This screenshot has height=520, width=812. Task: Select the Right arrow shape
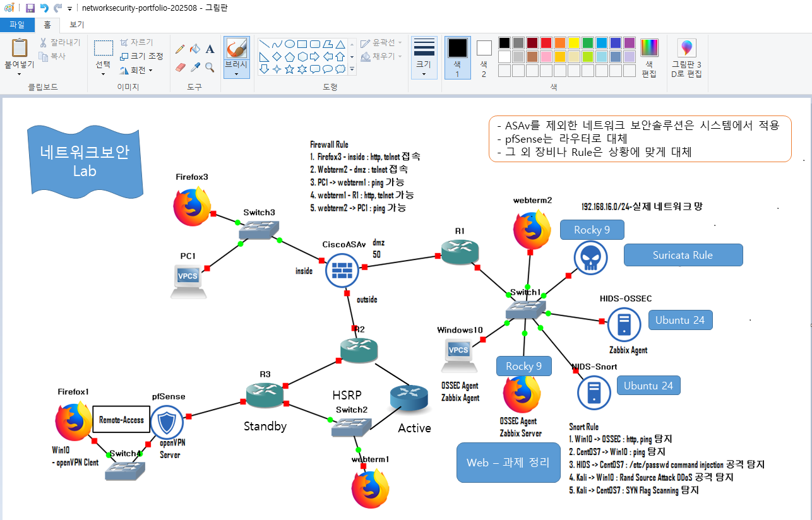coord(314,57)
